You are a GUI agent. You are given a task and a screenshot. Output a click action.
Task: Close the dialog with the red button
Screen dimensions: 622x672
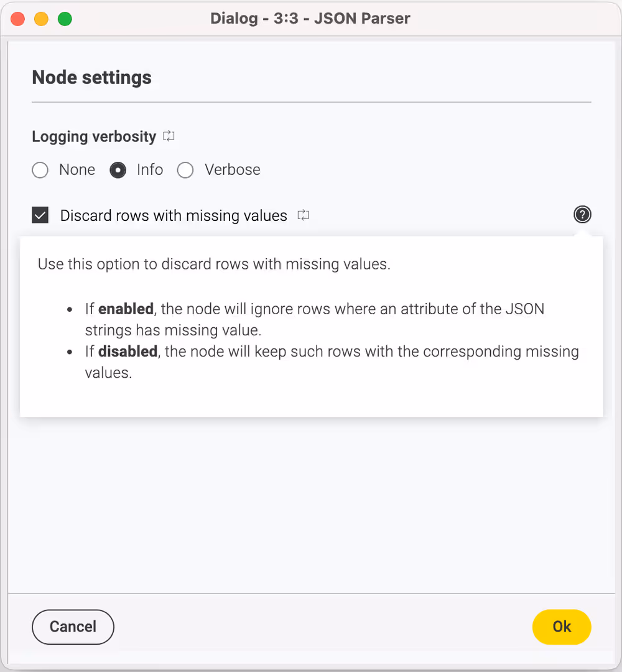(x=17, y=19)
